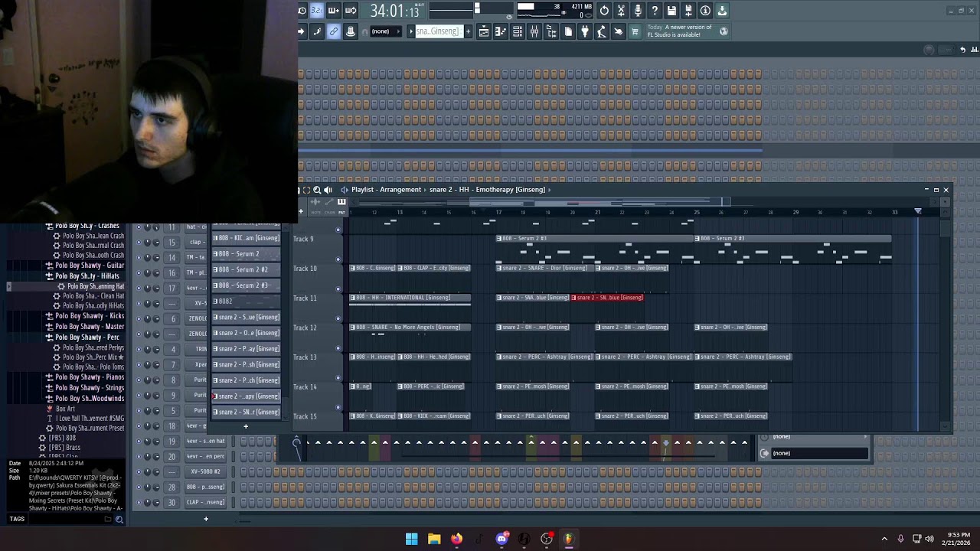The height and width of the screenshot is (551, 980).
Task: Click the browser search magnifier icon
Action: pos(119,519)
